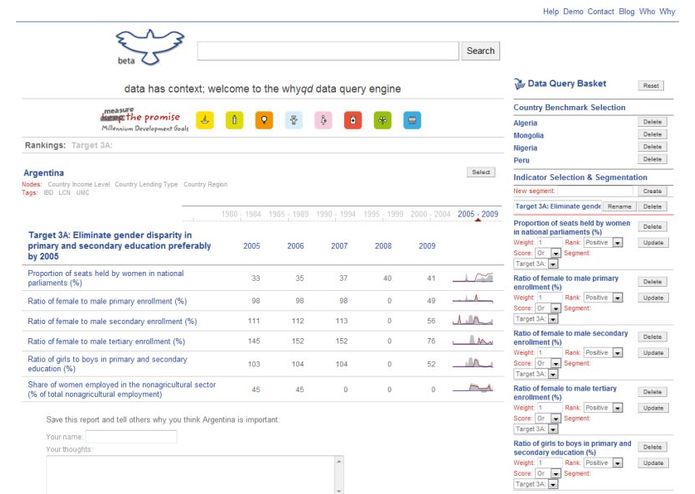Viewport: 695px width, 494px height.
Task: Select the pink maternal health goal icon
Action: [x=323, y=120]
